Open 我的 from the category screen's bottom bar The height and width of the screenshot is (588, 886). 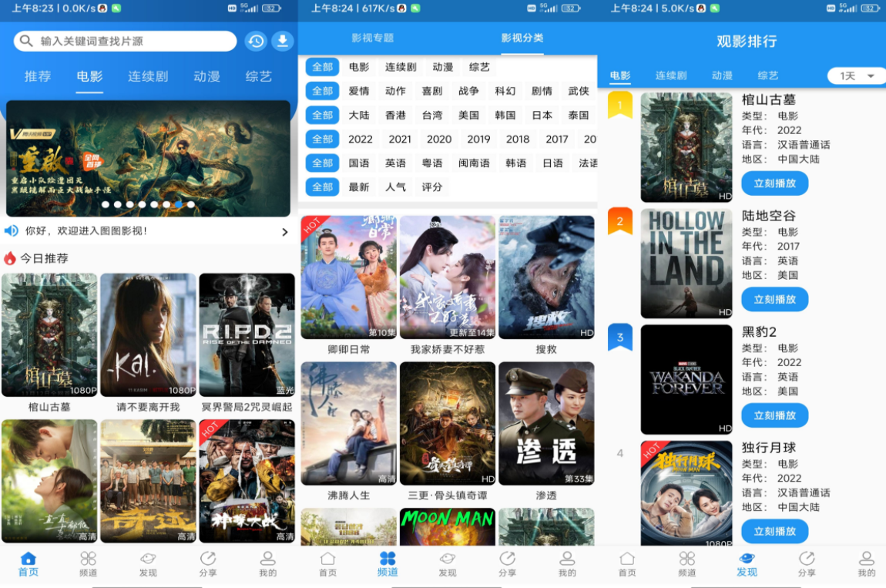567,563
